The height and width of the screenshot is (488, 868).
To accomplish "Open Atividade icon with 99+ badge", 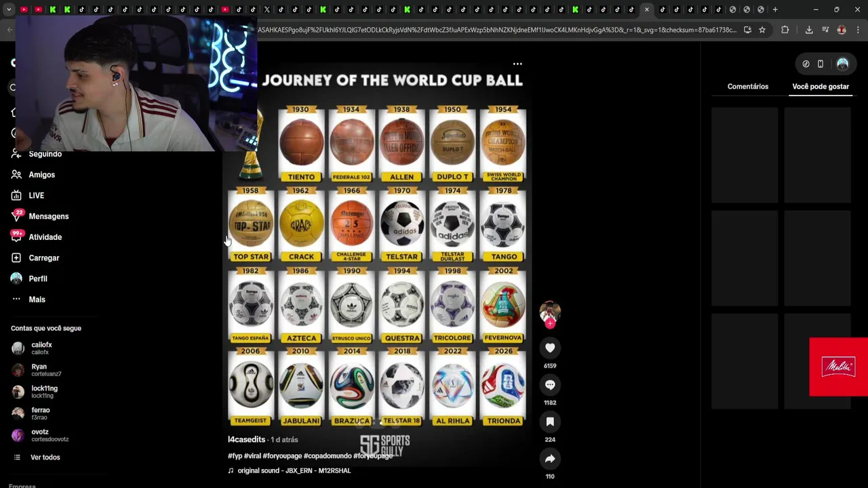I will (17, 237).
